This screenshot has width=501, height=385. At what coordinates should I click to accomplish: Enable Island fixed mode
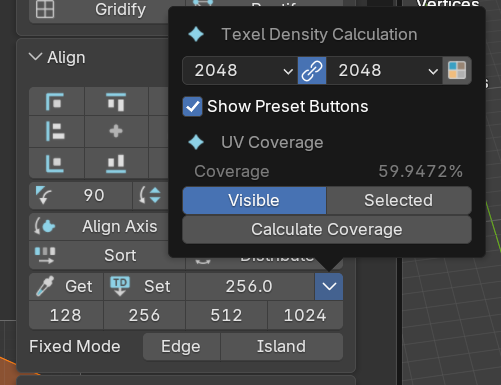(282, 346)
